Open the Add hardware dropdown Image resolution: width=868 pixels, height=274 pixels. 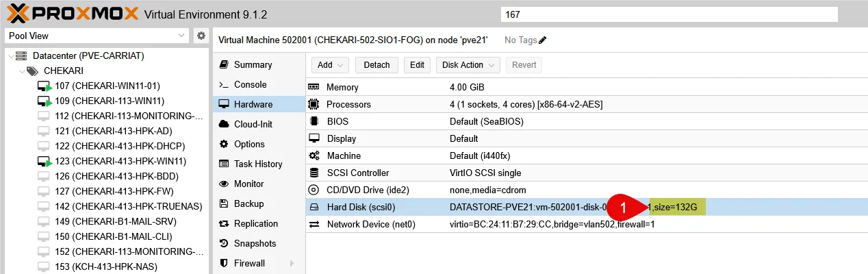tap(330, 65)
